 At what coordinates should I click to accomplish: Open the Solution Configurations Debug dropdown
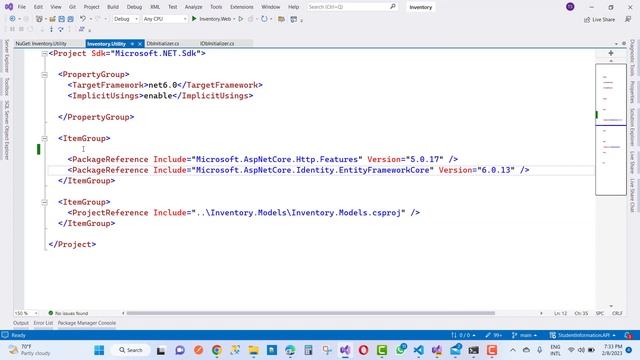126,19
